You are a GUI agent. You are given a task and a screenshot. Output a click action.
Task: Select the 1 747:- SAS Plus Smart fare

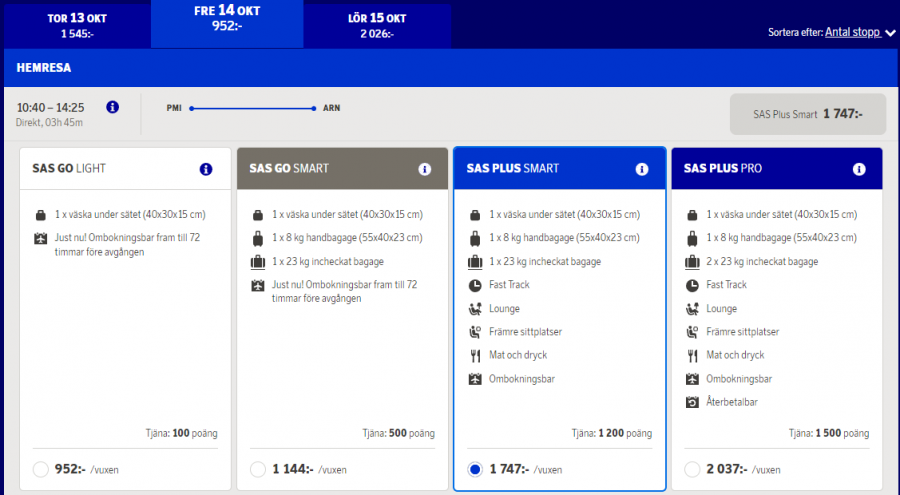click(x=475, y=469)
